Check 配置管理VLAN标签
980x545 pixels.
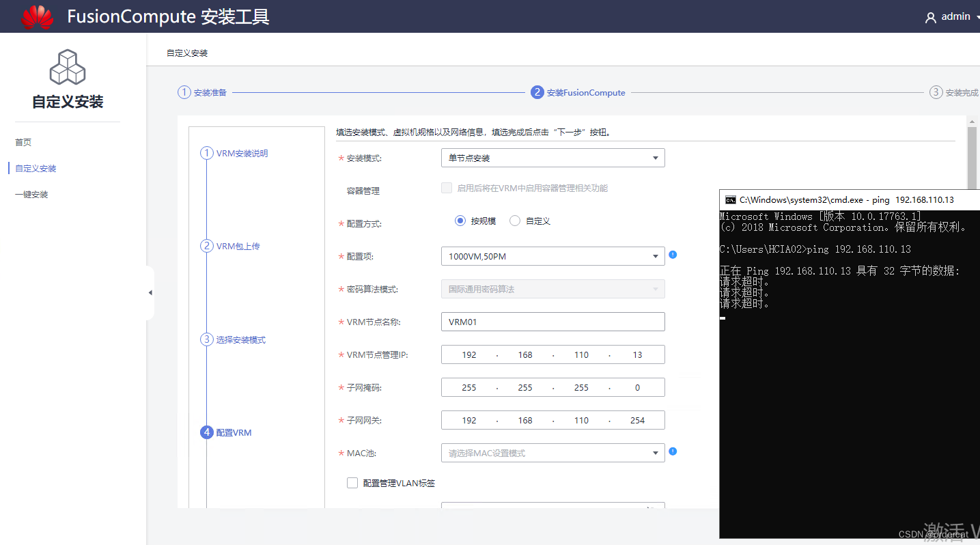[x=352, y=483]
